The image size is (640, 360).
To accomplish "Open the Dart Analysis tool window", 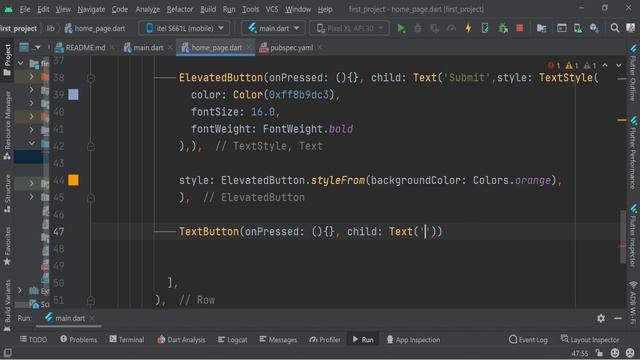I will (181, 340).
